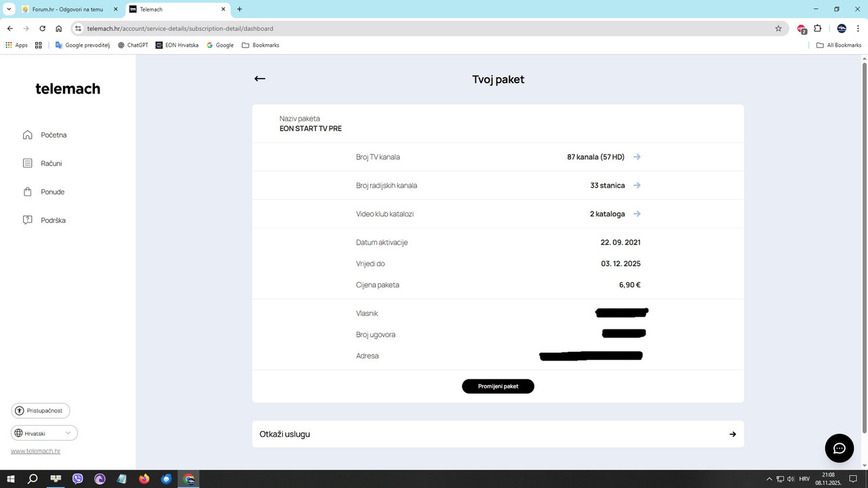Screen dimensions: 868x488
Task: Follow the www.telemach.hr link
Action: point(35,451)
